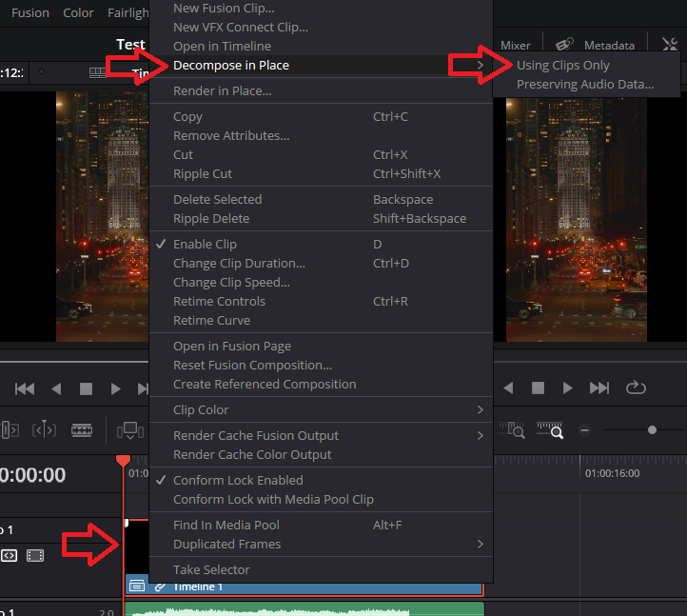Toggle Conform Lock Enabled option

[238, 480]
